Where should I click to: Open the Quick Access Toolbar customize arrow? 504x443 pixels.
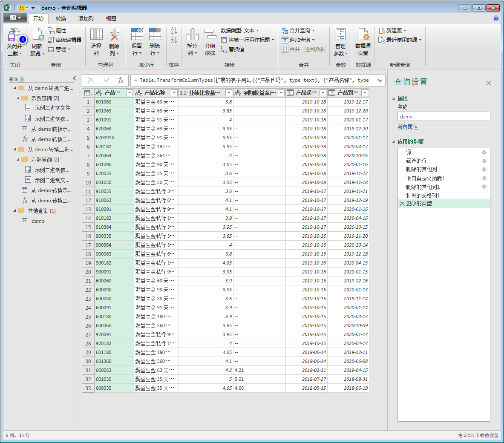(33, 8)
